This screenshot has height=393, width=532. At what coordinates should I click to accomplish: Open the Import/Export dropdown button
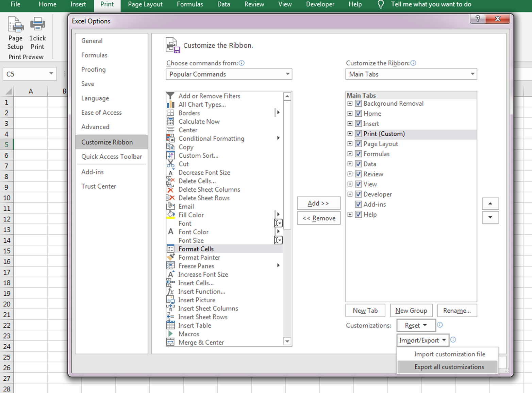click(423, 340)
